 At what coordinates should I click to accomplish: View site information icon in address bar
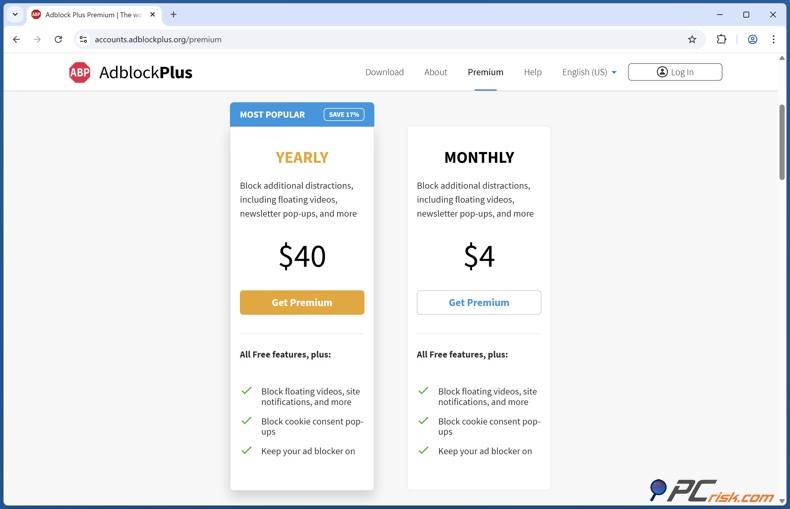pos(84,40)
